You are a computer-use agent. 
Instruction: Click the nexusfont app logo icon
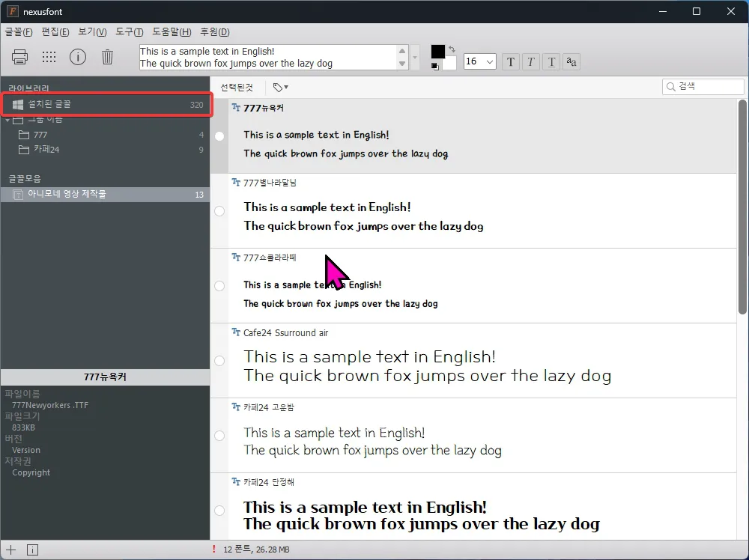click(x=13, y=11)
